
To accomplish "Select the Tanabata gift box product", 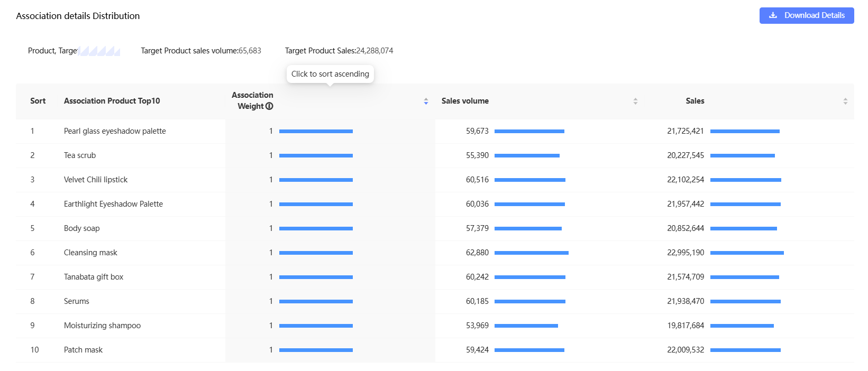I will [94, 277].
